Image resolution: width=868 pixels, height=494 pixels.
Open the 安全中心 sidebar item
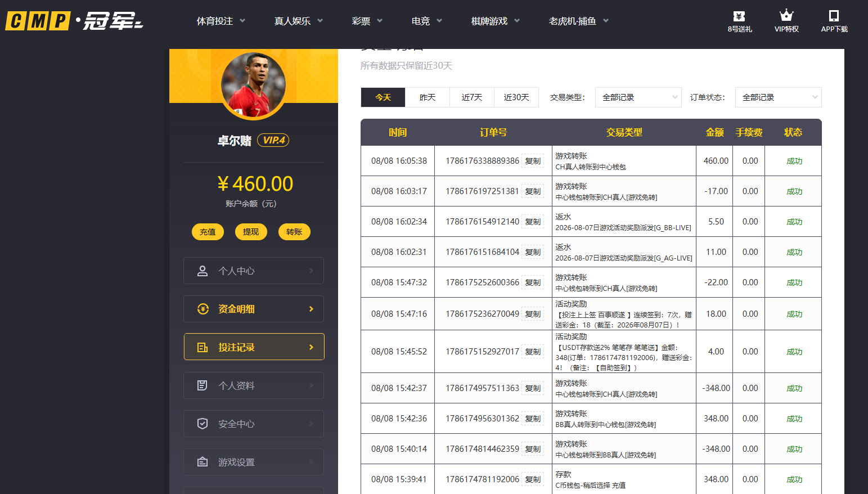click(x=254, y=424)
